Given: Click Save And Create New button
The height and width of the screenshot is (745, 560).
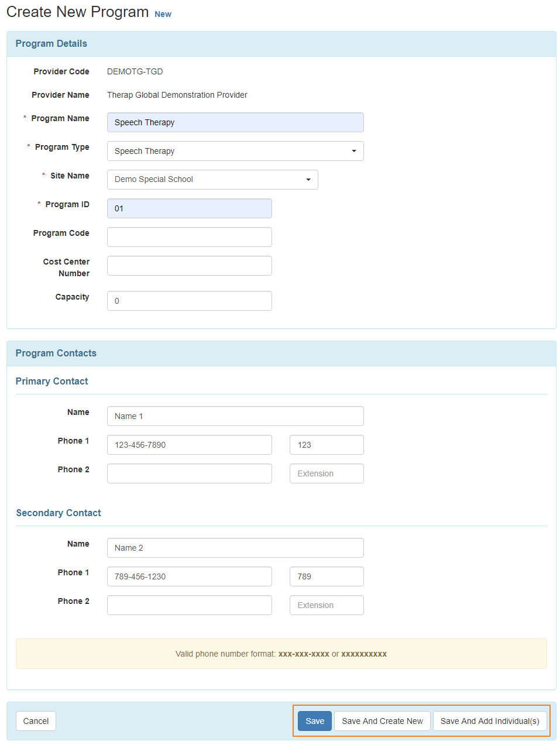Looking at the screenshot, I should point(382,721).
